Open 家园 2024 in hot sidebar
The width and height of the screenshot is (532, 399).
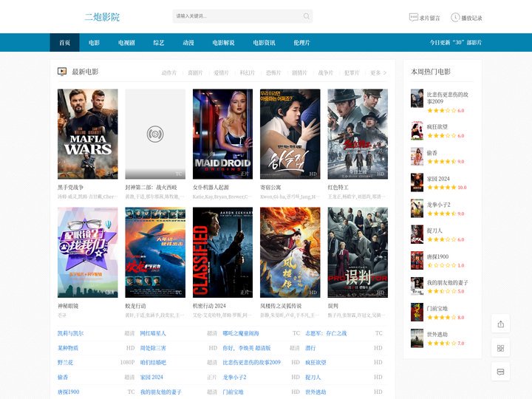438,179
